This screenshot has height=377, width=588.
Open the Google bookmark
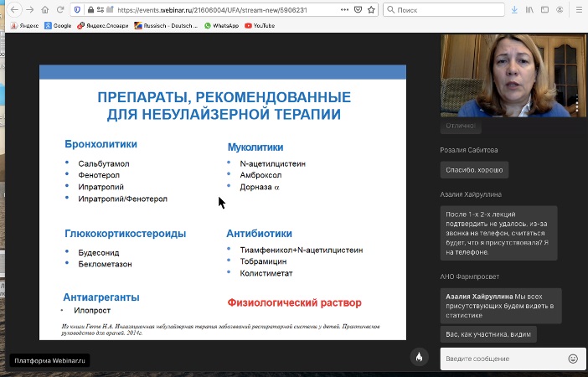(58, 25)
